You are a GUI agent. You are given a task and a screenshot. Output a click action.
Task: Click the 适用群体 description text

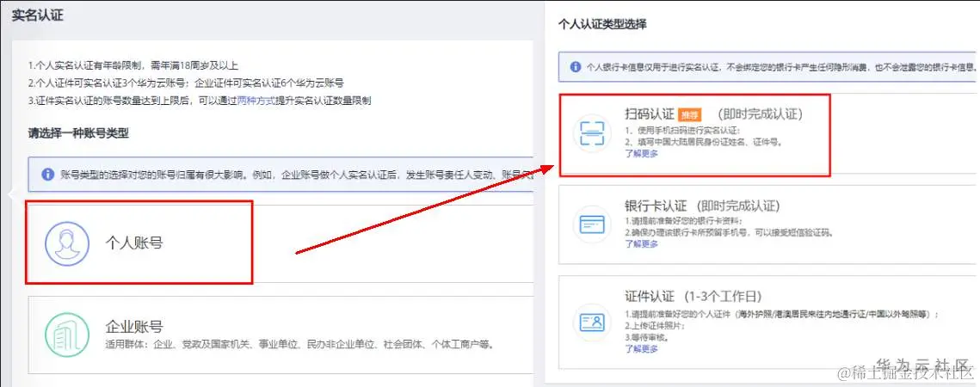tap(300, 344)
